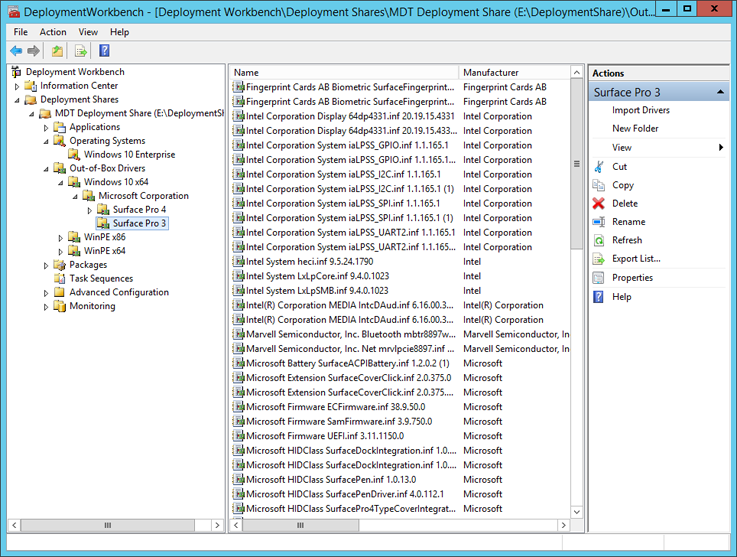The image size is (737, 557).
Task: Open Properties from the Actions pane
Action: (x=632, y=278)
